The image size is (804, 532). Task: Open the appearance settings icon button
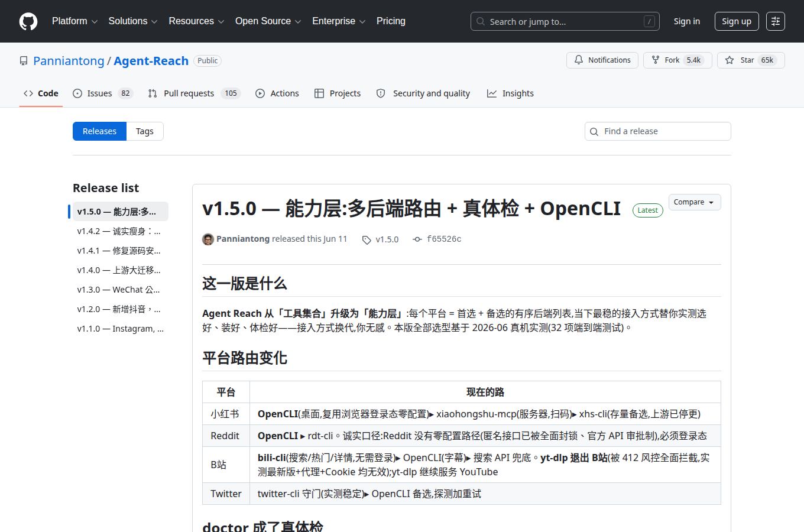coord(776,21)
